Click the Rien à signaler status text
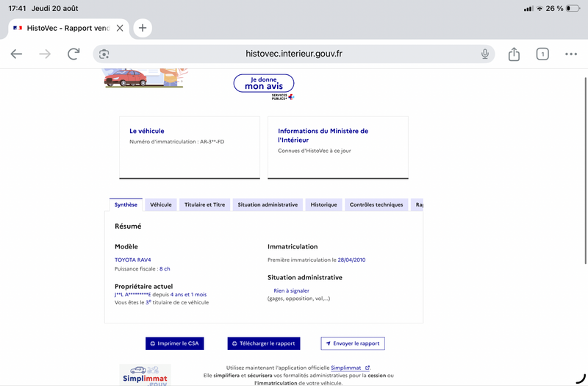This screenshot has width=588, height=386. pyautogui.click(x=291, y=290)
